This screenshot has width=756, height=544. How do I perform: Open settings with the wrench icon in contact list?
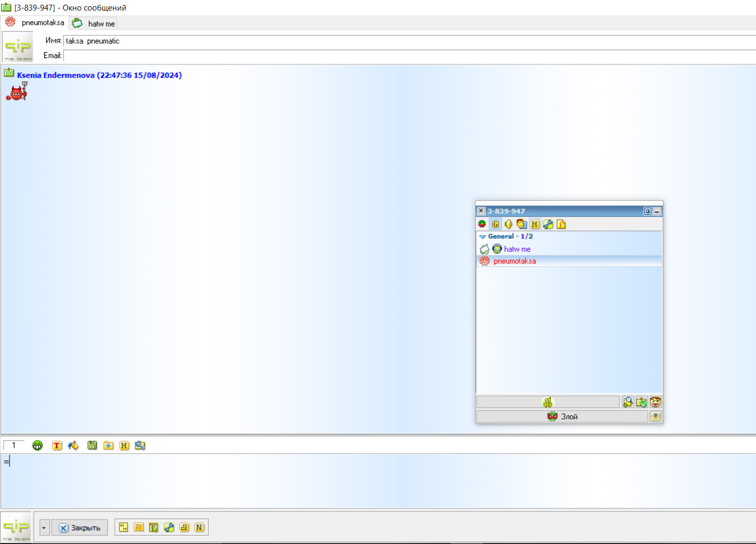(548, 224)
